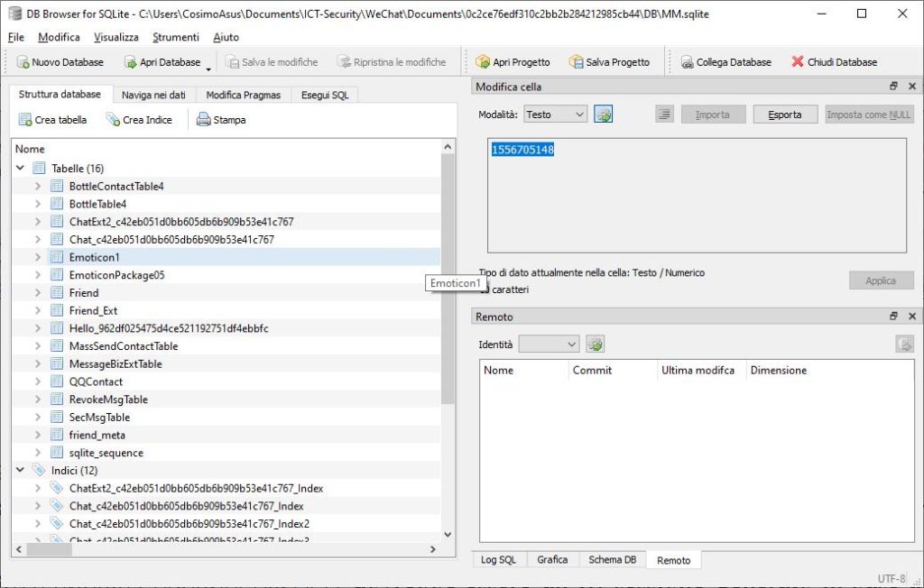Open the Visualizza menu
This screenshot has width=924, height=588.
tap(116, 37)
